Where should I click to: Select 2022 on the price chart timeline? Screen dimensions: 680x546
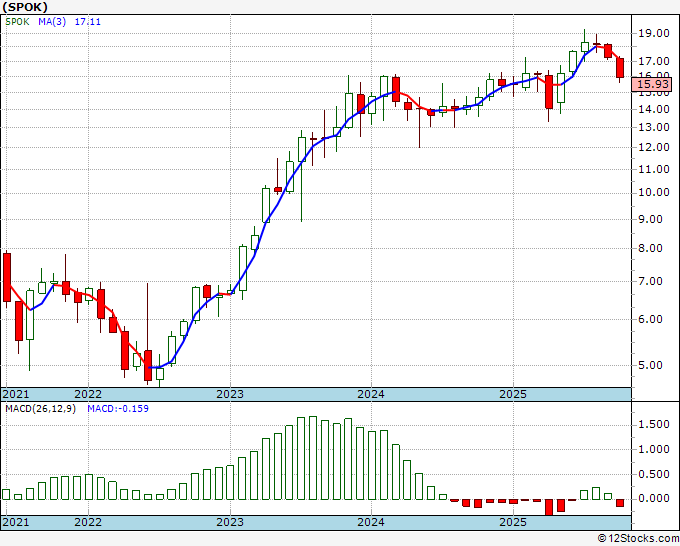tap(88, 394)
